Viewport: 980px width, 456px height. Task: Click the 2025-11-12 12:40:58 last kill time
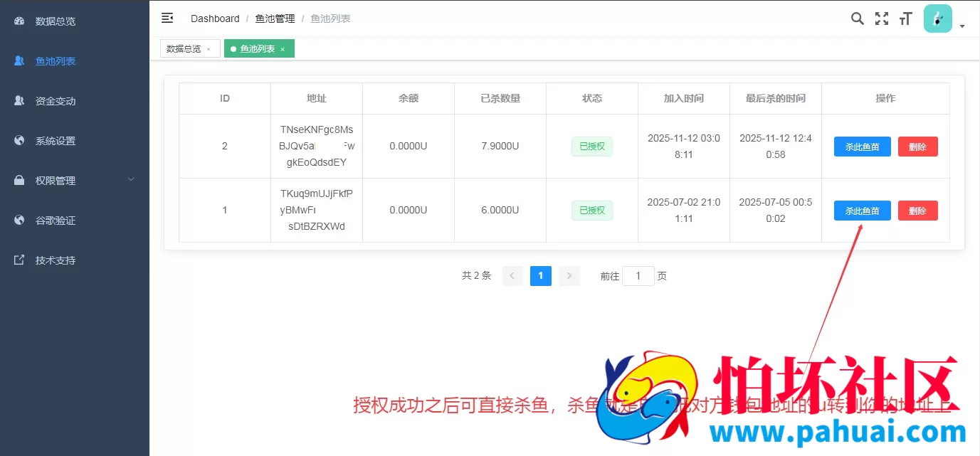point(776,146)
